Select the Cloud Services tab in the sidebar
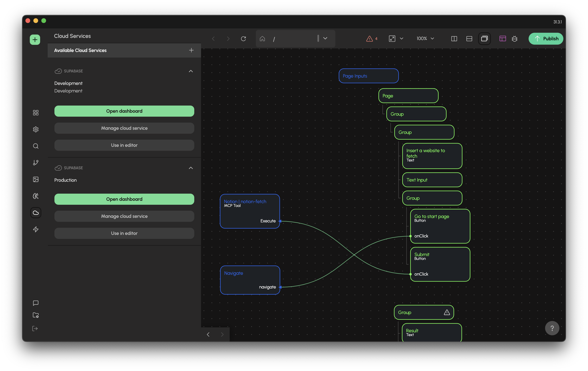588x371 pixels. (36, 213)
